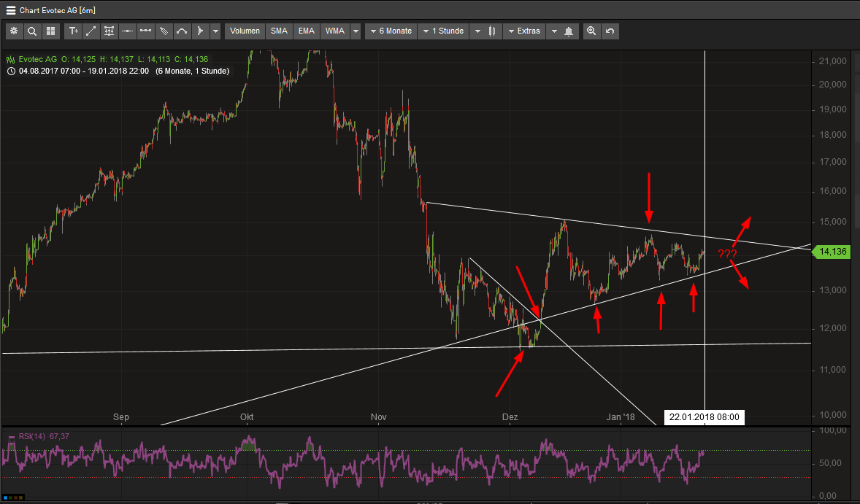Add the WMA moving average
Image resolution: width=860 pixels, height=504 pixels.
click(335, 31)
